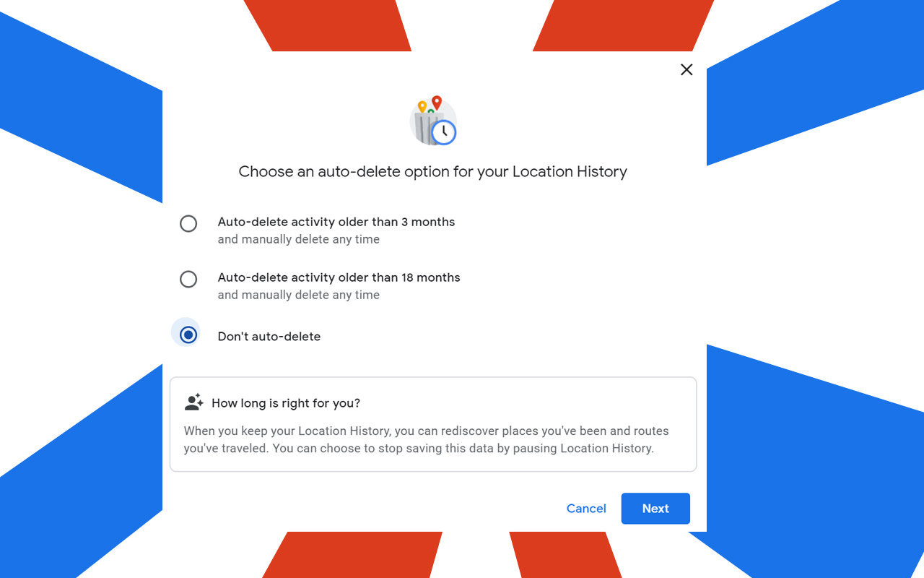The image size is (924, 578).
Task: Click the Location History map illustration
Action: point(433,121)
